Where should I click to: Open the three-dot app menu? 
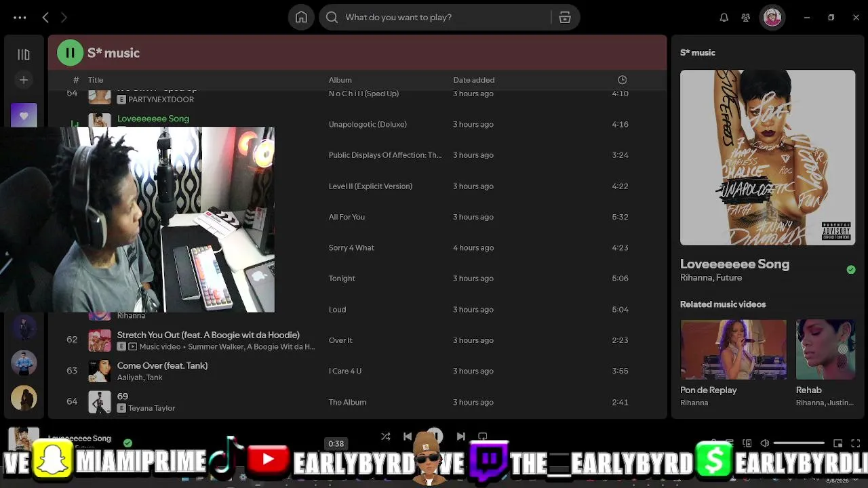[20, 18]
